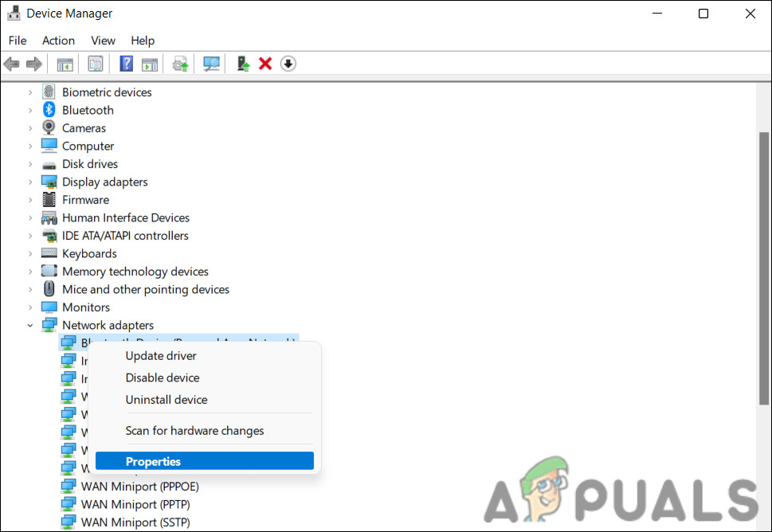Click the vertical scrollbar thumb

tap(763, 268)
